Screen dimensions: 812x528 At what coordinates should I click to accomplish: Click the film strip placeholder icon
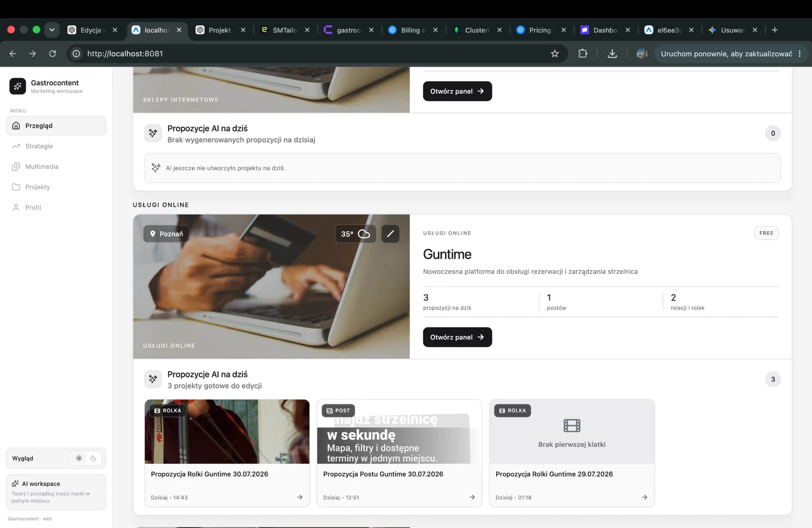click(x=572, y=425)
